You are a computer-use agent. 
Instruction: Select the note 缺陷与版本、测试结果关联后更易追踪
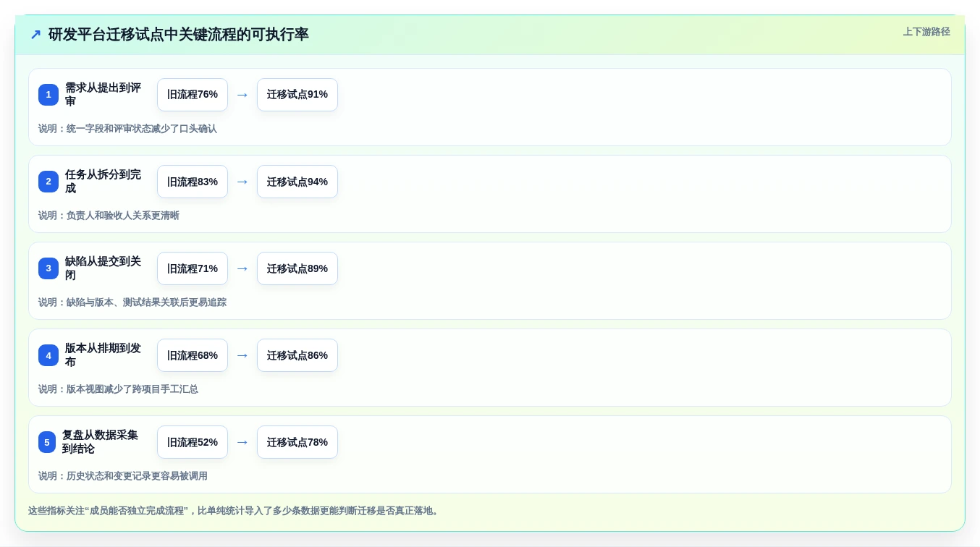(x=146, y=302)
